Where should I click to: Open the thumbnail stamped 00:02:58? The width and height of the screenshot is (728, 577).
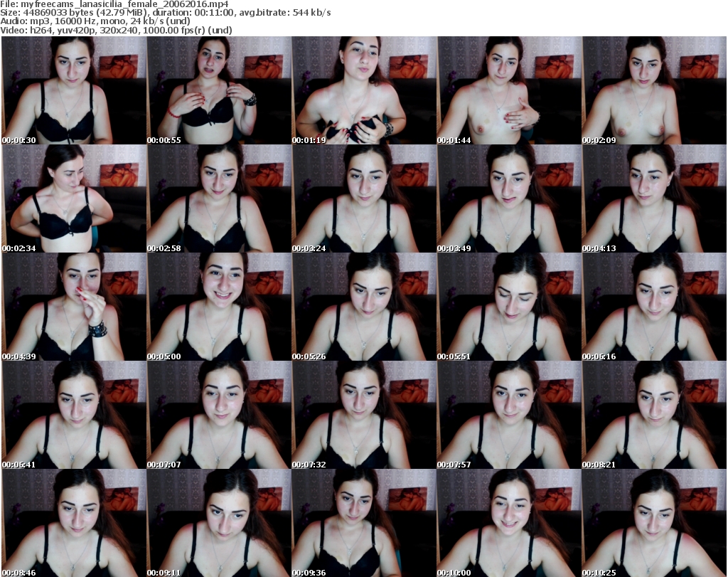(219, 198)
